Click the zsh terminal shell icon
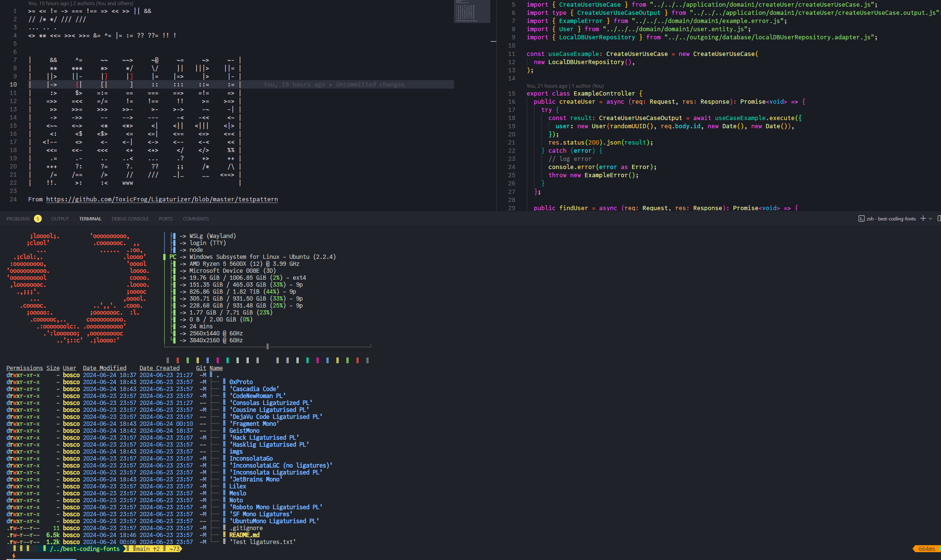Screen dimensions: 941x560 [861, 219]
